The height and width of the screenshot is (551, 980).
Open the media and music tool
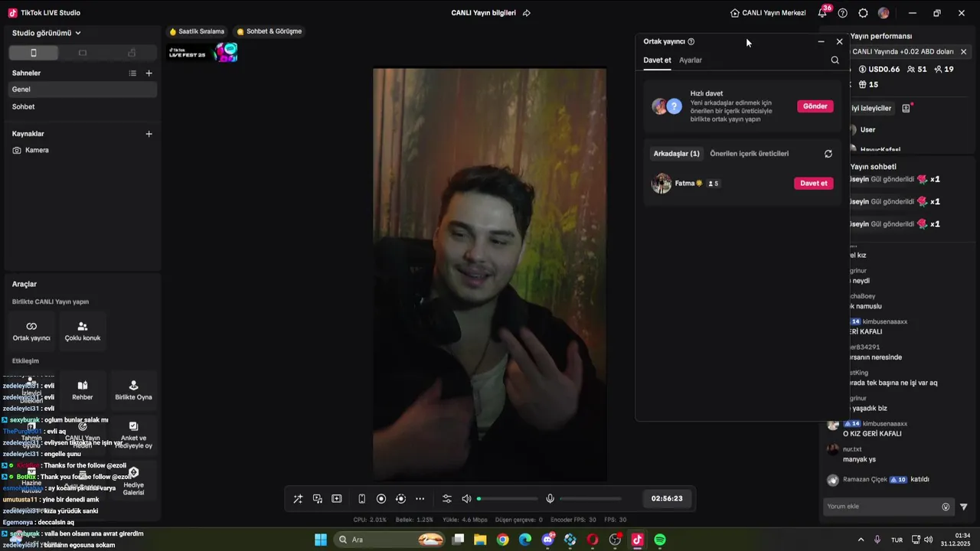coord(317,499)
